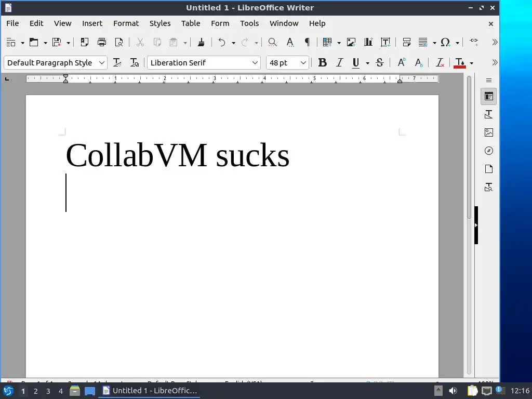This screenshot has width=532, height=399.
Task: Expand the Paragraph Style combo box
Action: coord(101,63)
